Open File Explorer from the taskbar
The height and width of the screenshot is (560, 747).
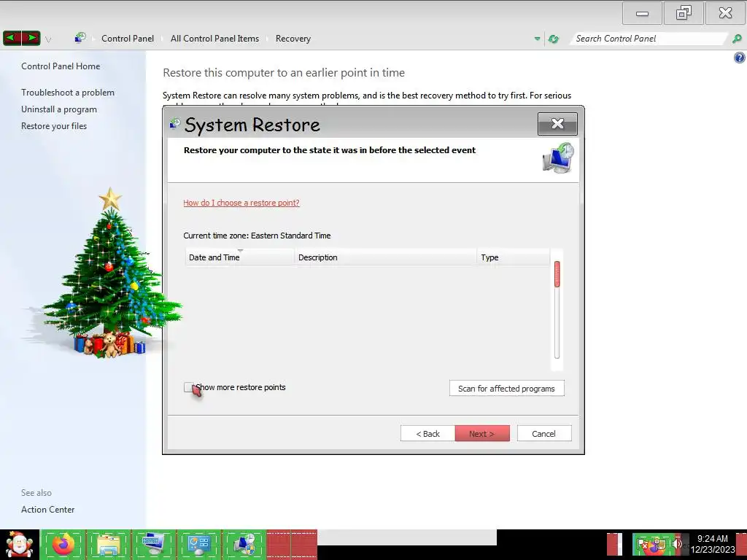click(x=108, y=544)
